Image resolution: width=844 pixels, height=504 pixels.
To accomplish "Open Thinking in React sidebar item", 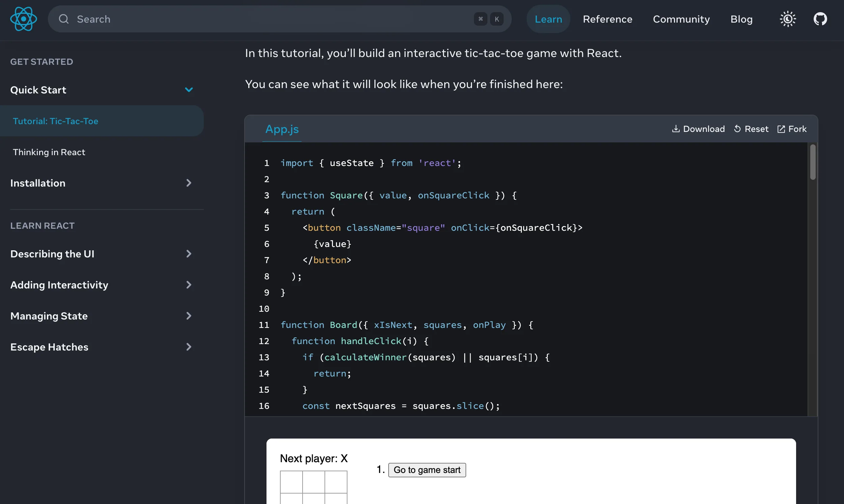I will (49, 152).
